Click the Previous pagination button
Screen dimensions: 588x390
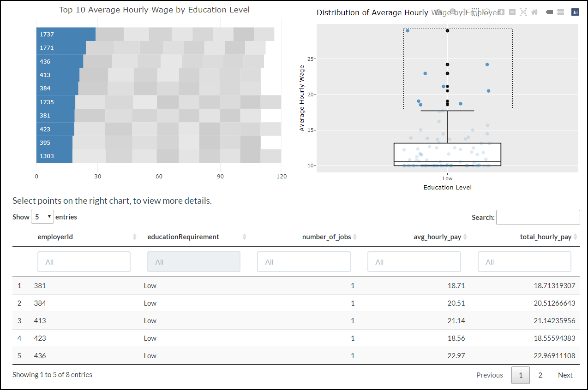(x=489, y=375)
